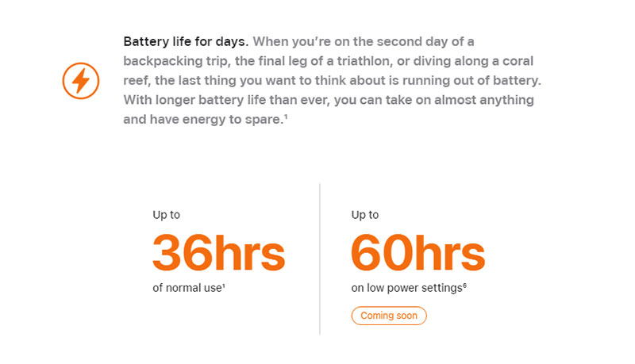The height and width of the screenshot is (364, 635).
Task: Open footnote 1 beside "of normal use"
Action: [224, 286]
